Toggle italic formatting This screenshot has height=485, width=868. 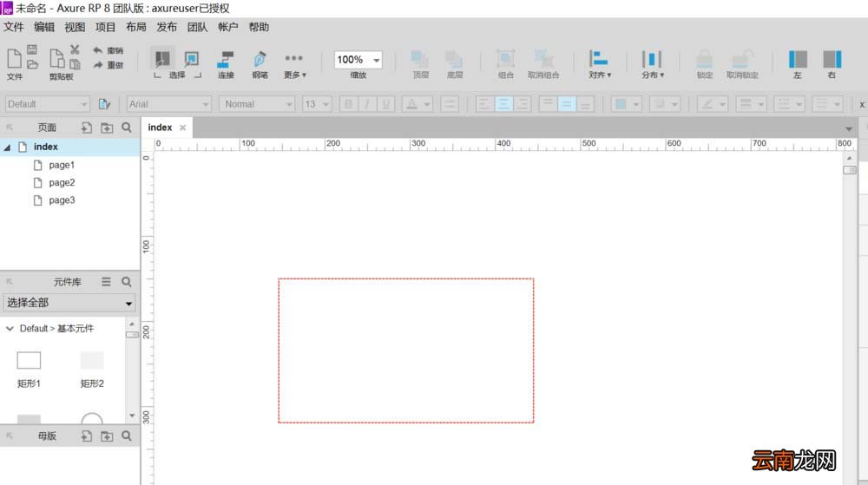pyautogui.click(x=366, y=104)
